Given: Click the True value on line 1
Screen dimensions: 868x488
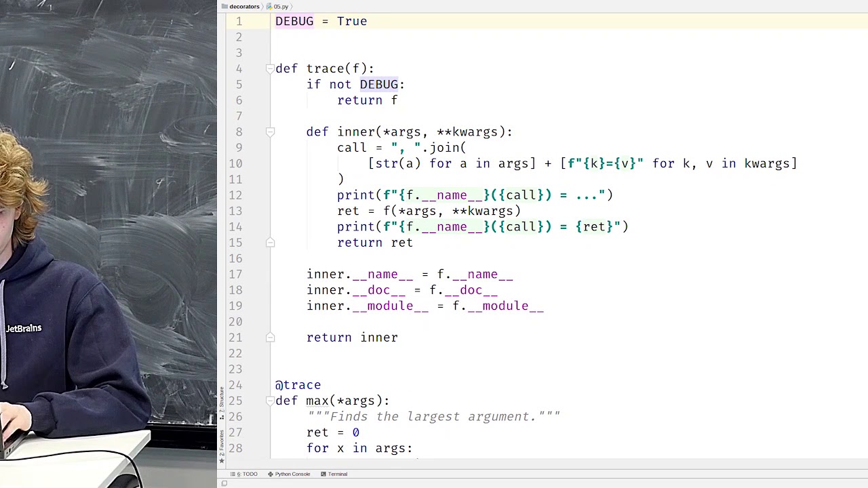Looking at the screenshot, I should pos(351,22).
